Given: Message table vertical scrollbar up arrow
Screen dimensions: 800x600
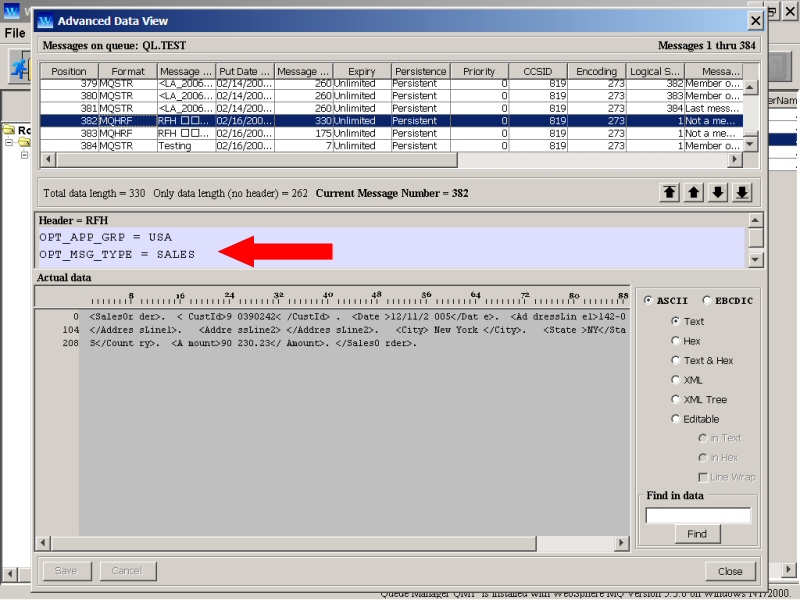Looking at the screenshot, I should pos(749,87).
